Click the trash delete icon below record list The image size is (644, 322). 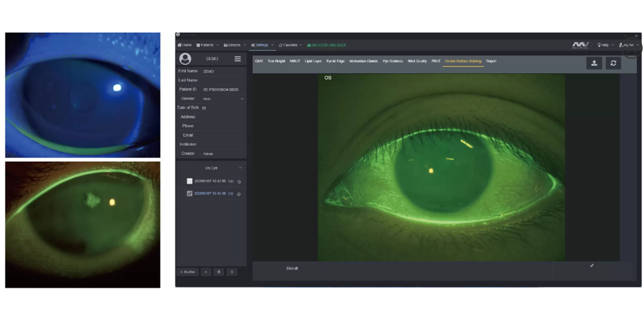coord(219,272)
